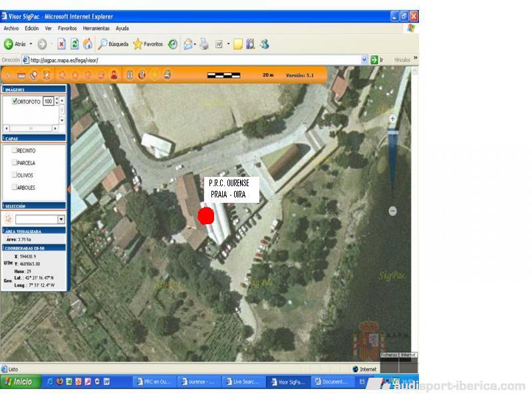The height and width of the screenshot is (399, 532).
Task: Open the Atrás history dropdown arrow
Action: pos(31,44)
